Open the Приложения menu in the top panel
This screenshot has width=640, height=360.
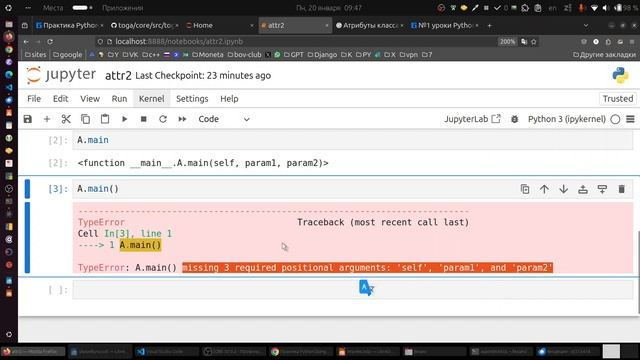pyautogui.click(x=122, y=8)
